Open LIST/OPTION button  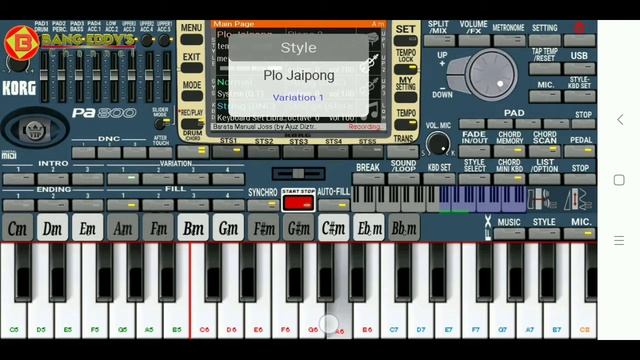pyautogui.click(x=544, y=179)
